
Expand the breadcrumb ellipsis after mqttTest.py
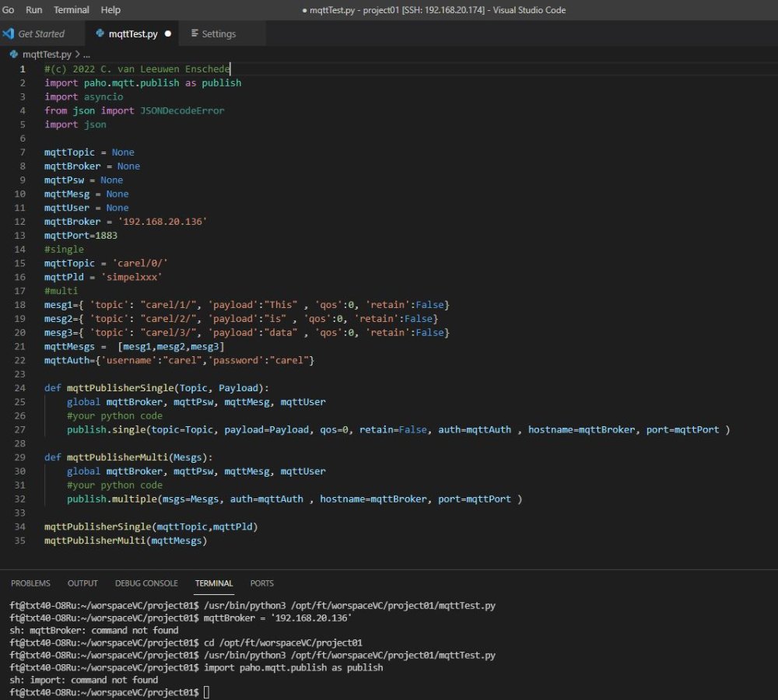click(x=87, y=54)
